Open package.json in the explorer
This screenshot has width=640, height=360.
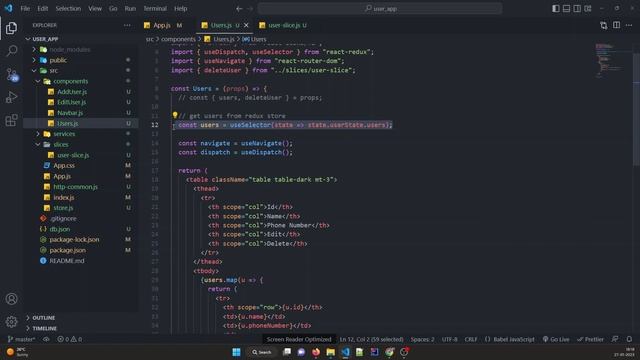(x=67, y=250)
